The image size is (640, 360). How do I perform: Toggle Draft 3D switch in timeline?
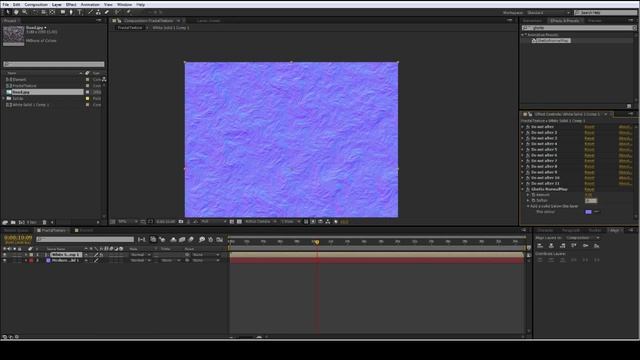pyautogui.click(x=162, y=240)
